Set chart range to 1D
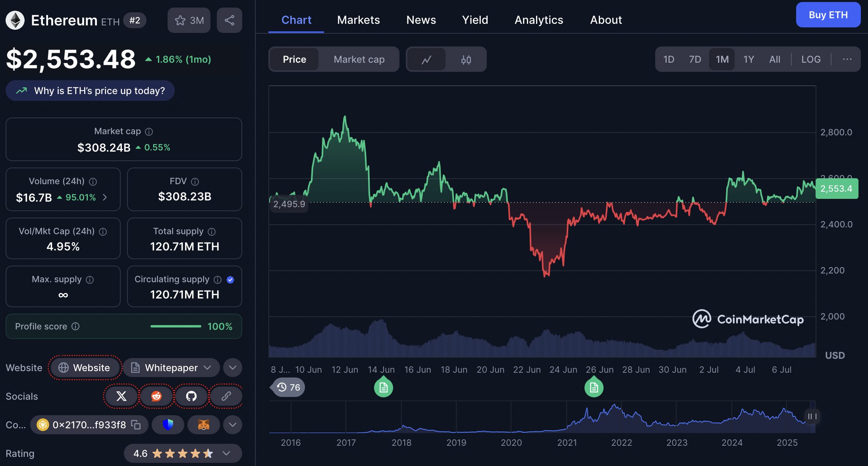The height and width of the screenshot is (466, 868). [x=669, y=60]
